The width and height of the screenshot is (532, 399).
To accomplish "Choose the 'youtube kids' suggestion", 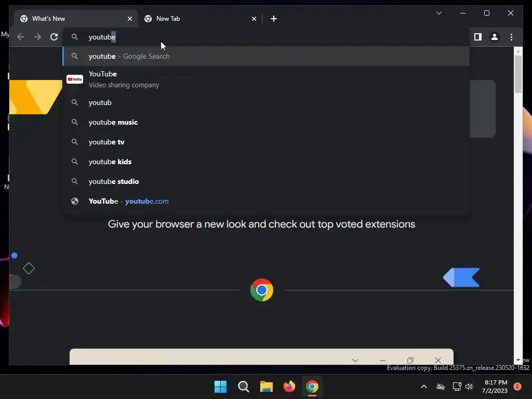I will [266, 162].
